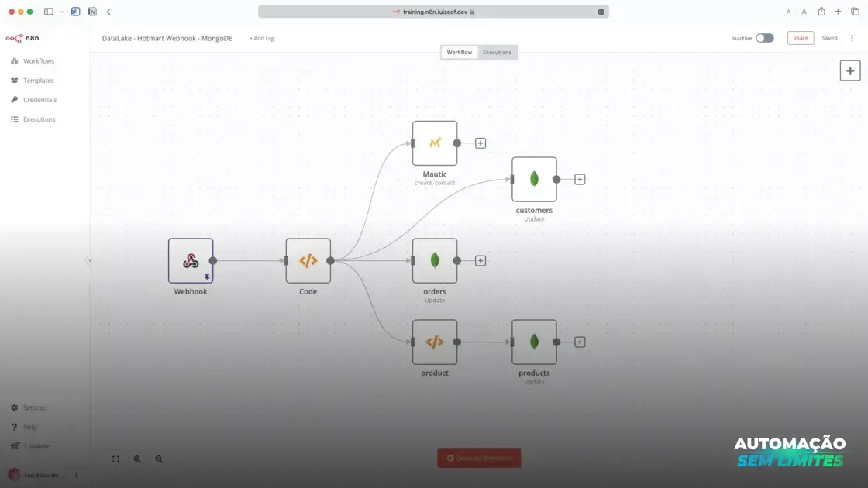
Task: Click the page options icon in address bar
Action: [x=601, y=12]
